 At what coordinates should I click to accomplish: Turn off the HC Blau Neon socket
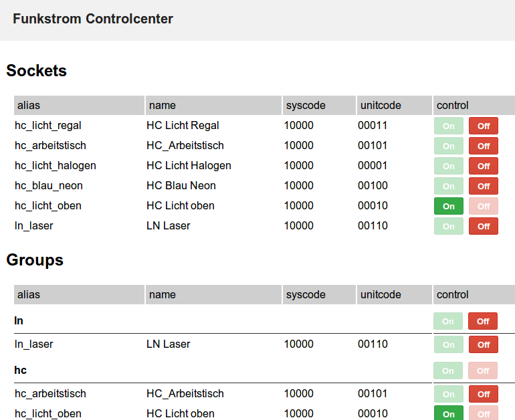pyautogui.click(x=484, y=186)
